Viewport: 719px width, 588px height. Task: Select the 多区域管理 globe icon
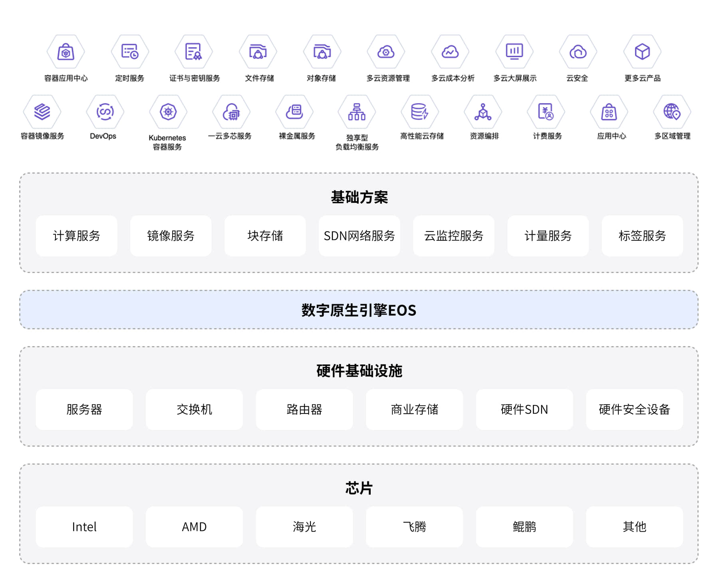tap(672, 112)
